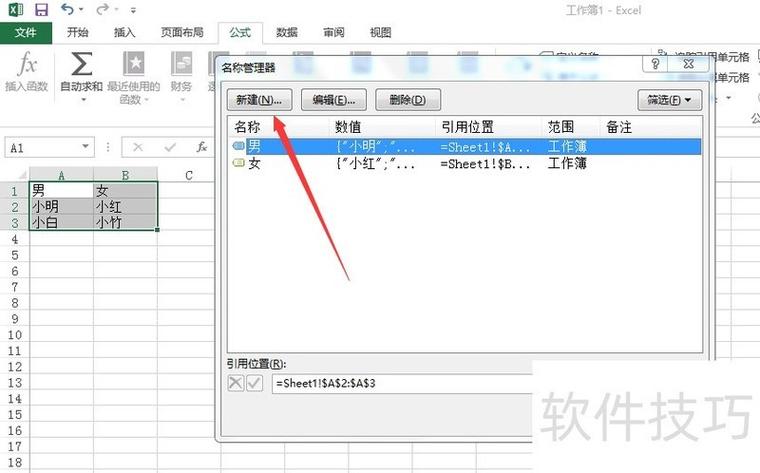The image size is (760, 473).
Task: Click the formula bar confirm checkmark icon
Action: (x=170, y=147)
